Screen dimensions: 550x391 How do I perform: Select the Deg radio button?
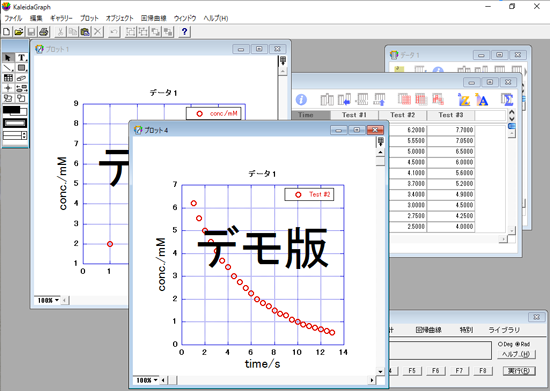coord(500,344)
